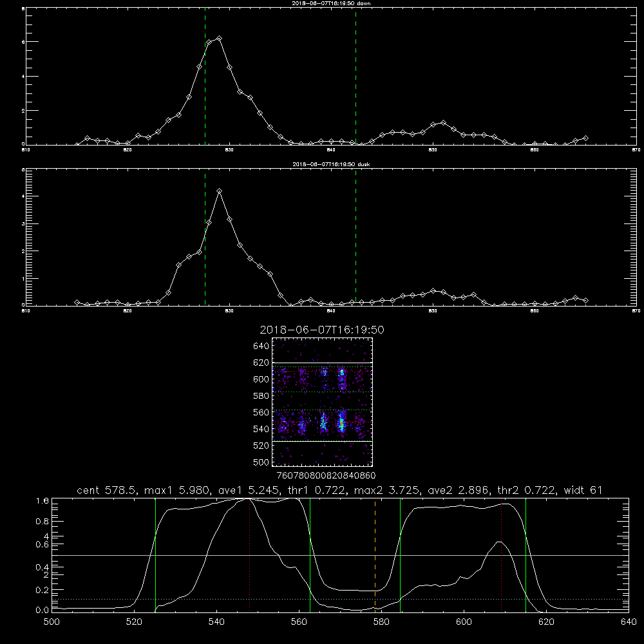Image resolution: width=644 pixels, height=644 pixels.
Task: Click bottom plot y-axis label 0.8
Action: pyautogui.click(x=43, y=522)
